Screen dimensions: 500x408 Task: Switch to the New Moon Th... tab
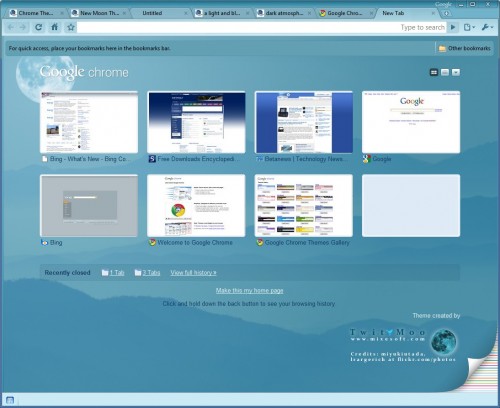click(99, 13)
